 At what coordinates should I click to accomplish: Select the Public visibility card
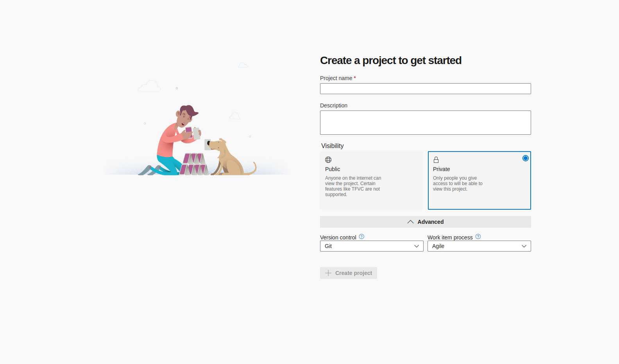372,180
